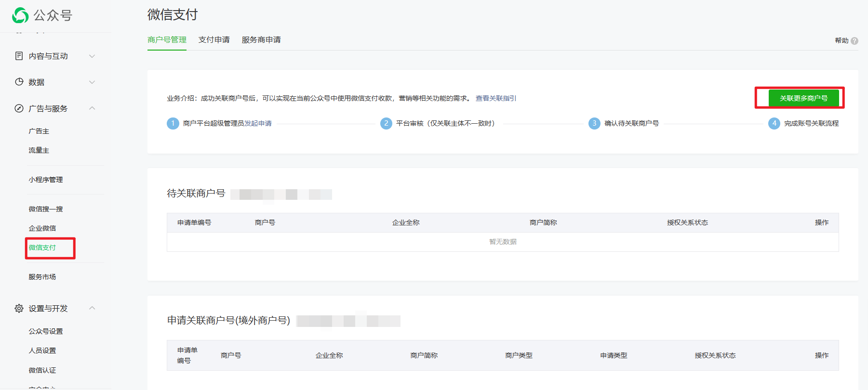Click the 设置与开发 gear icon
This screenshot has height=390, width=868.
tap(19, 308)
